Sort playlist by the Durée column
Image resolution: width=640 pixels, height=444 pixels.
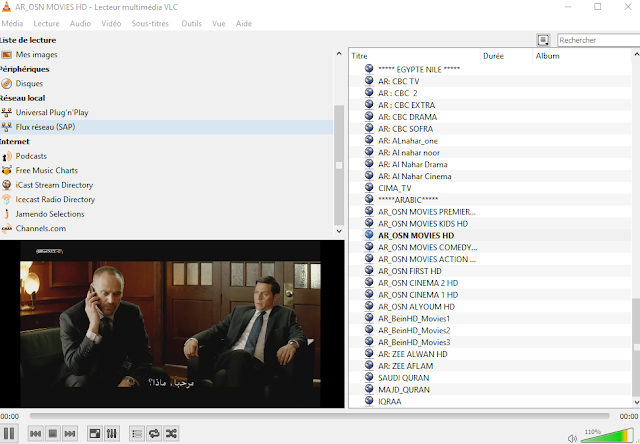(507, 56)
